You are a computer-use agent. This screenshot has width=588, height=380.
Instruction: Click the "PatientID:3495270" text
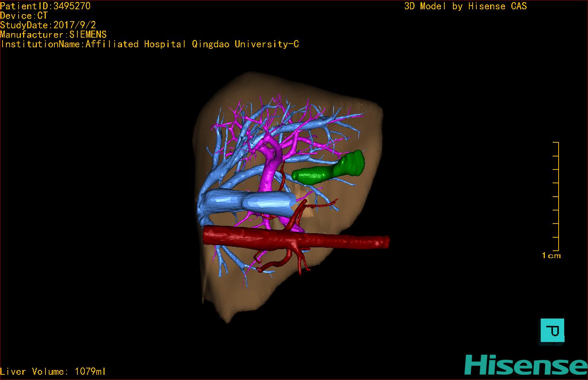pos(45,6)
